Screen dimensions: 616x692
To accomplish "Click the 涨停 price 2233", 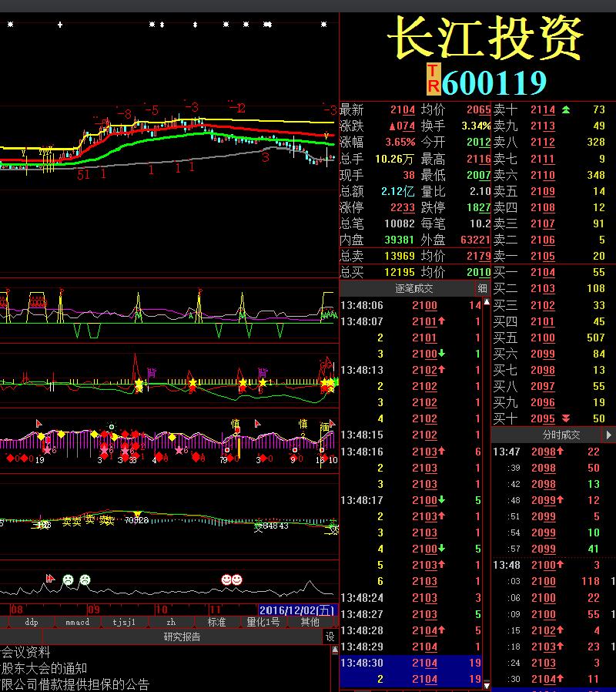I will point(403,207).
